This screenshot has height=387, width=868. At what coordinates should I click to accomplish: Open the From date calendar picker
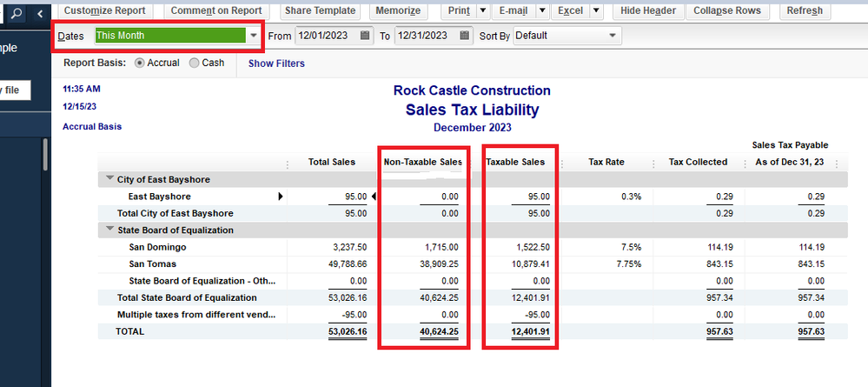[x=366, y=36]
